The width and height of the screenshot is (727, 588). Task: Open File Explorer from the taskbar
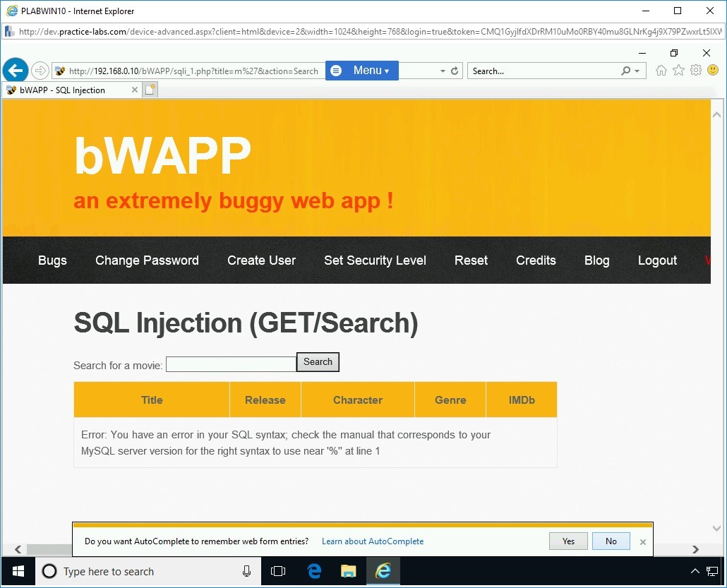349,572
